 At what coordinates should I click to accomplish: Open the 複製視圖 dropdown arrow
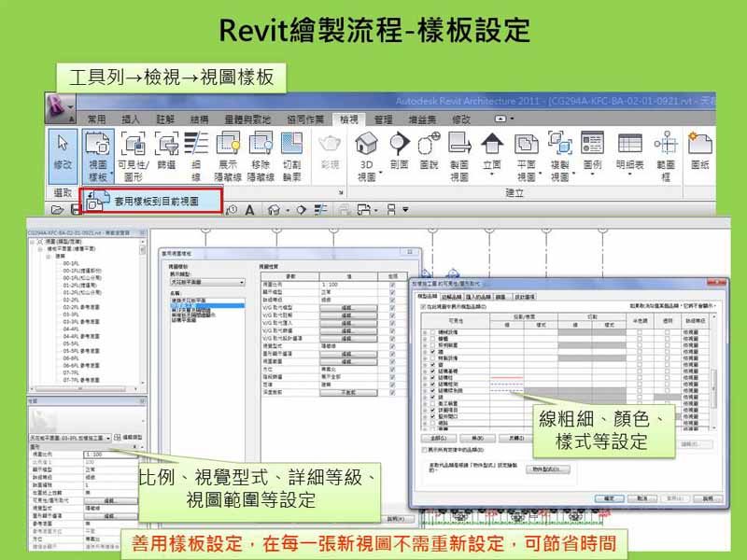[574, 173]
